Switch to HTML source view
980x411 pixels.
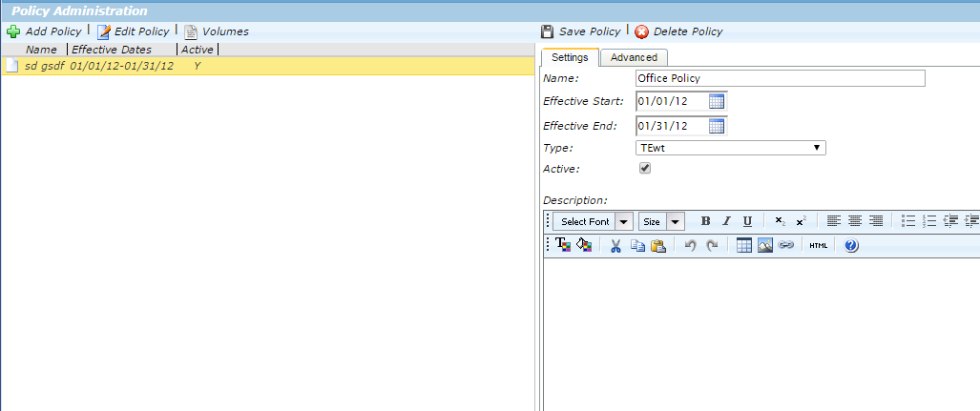[x=818, y=246]
